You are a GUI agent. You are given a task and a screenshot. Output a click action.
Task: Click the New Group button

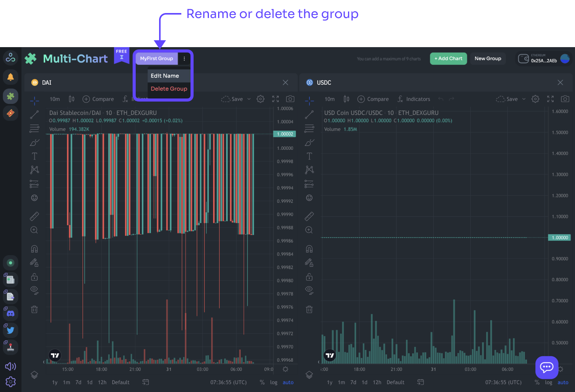click(488, 59)
